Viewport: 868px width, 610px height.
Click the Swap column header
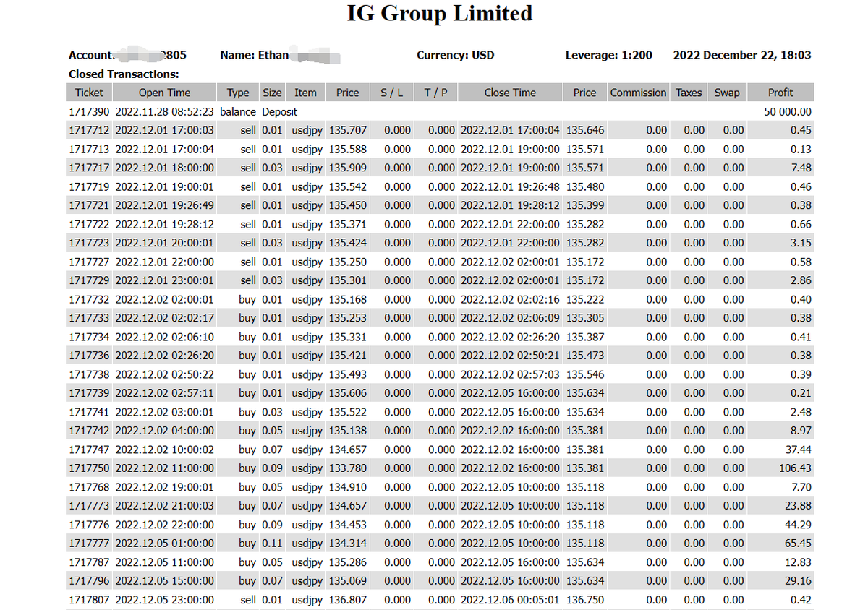click(727, 93)
